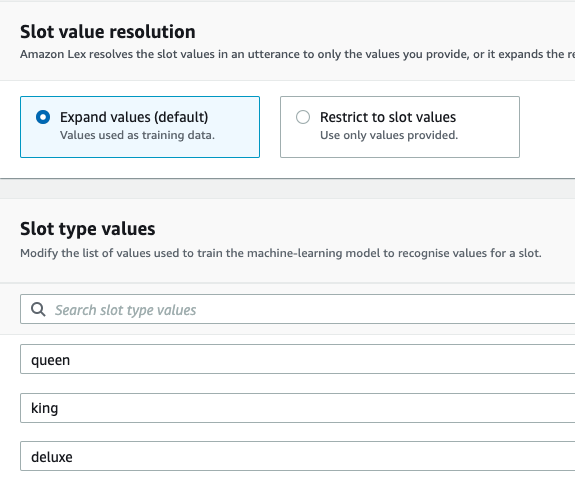575x483 pixels.
Task: Click the search magnifier icon
Action: coord(38,310)
